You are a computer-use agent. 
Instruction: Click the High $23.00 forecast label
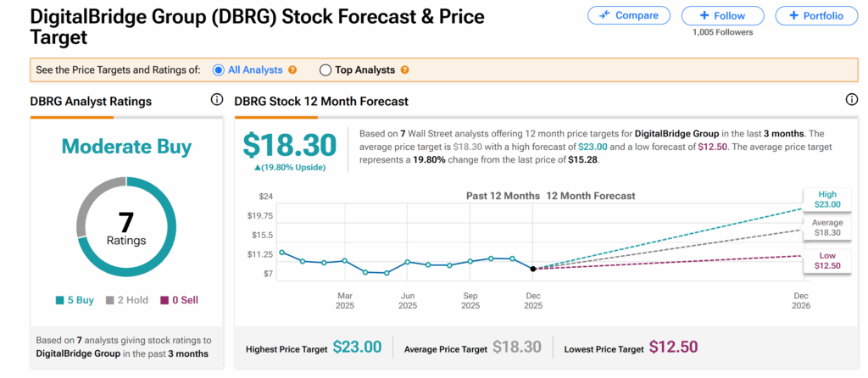(x=827, y=199)
